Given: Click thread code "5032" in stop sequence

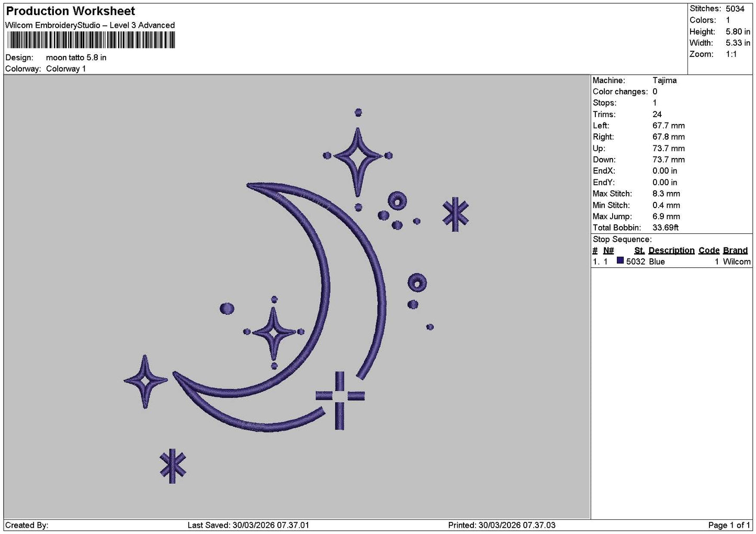Looking at the screenshot, I should tap(636, 262).
